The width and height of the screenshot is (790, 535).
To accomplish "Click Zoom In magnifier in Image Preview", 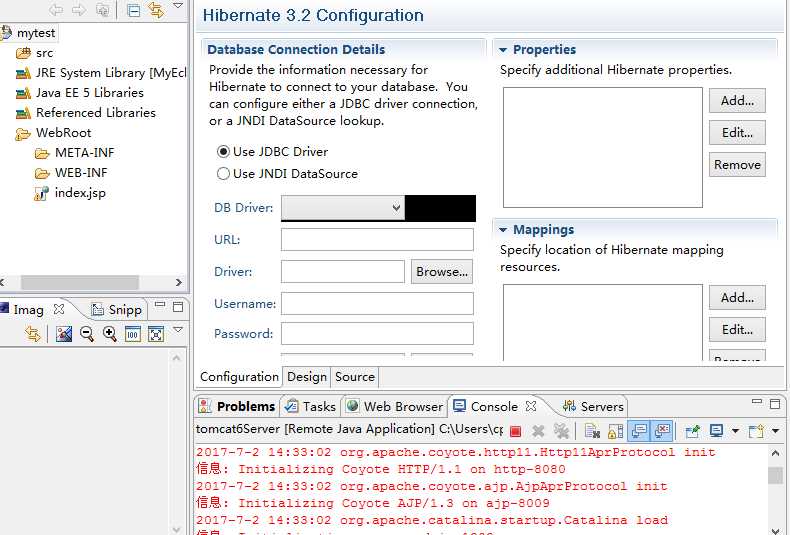I will click(x=109, y=333).
